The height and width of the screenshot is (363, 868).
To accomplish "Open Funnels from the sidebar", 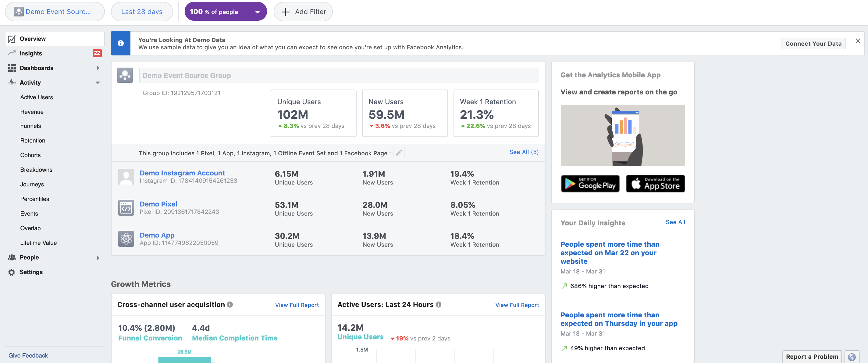I will pos(30,126).
